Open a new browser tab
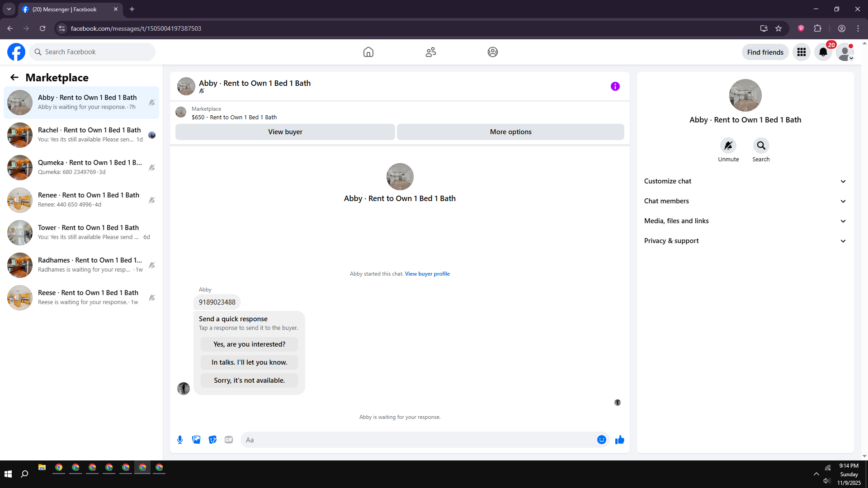The image size is (868, 488). click(x=132, y=9)
